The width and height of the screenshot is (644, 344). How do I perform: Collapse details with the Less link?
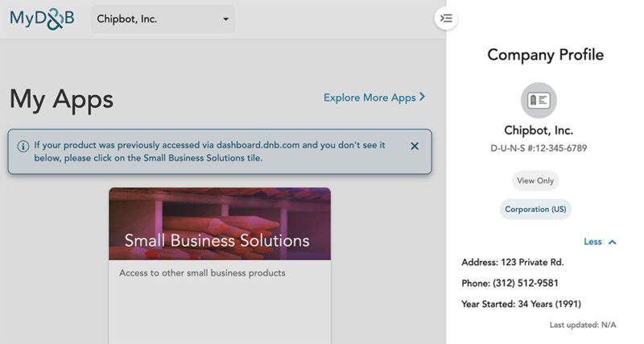tap(592, 242)
